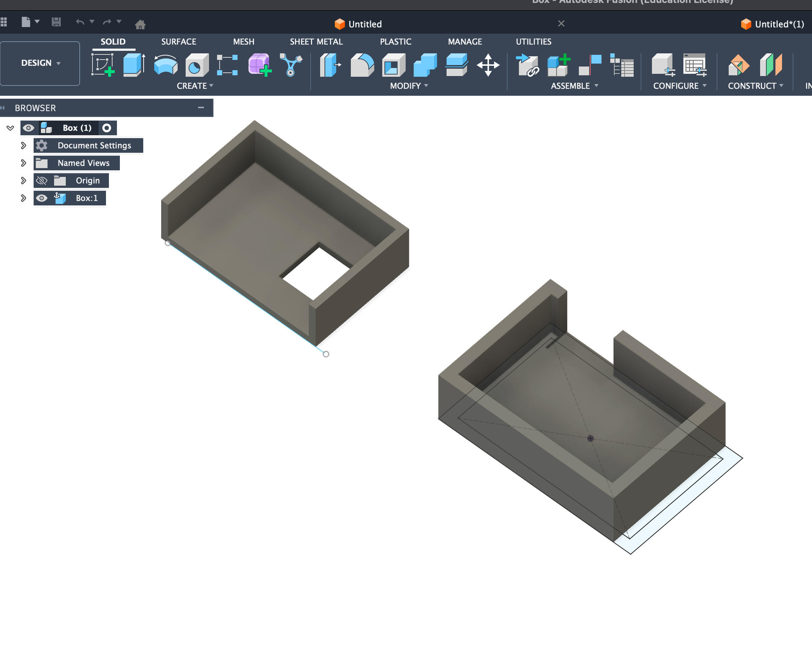This screenshot has height=652, width=812.
Task: Open the SHEET METAL tab
Action: tap(316, 42)
